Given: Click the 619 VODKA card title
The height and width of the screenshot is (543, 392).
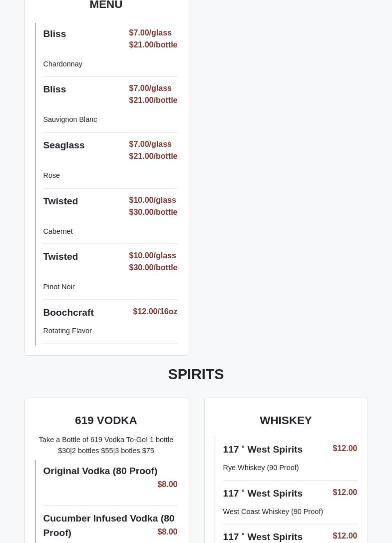Looking at the screenshot, I should [106, 421].
